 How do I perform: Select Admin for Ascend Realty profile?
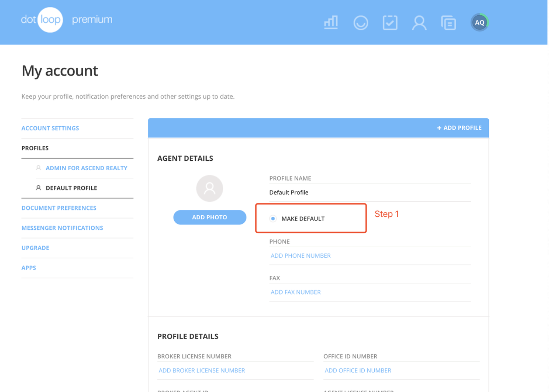click(86, 168)
